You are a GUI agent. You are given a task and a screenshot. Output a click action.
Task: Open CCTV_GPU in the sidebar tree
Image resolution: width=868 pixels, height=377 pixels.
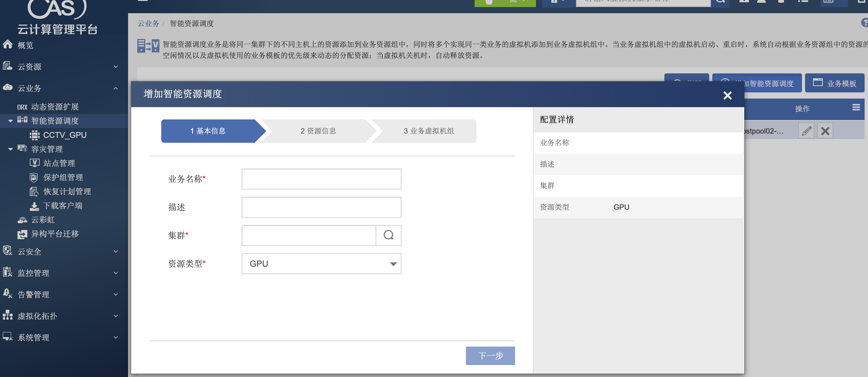click(65, 135)
